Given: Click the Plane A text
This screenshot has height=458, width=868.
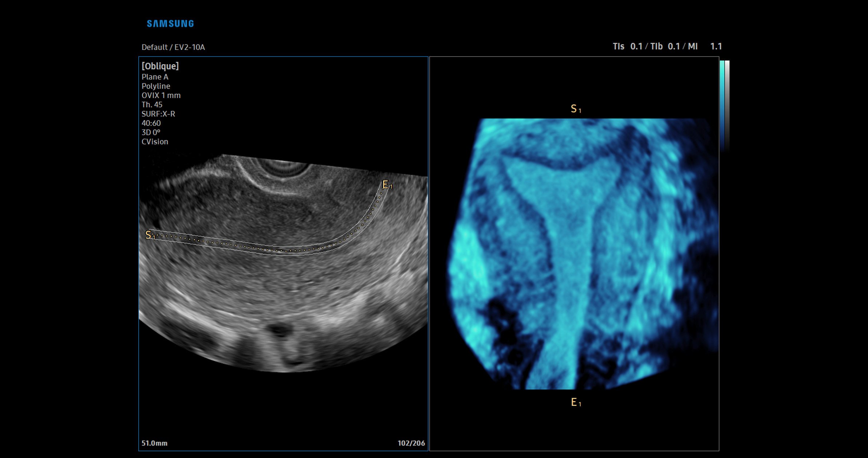Looking at the screenshot, I should pos(155,77).
